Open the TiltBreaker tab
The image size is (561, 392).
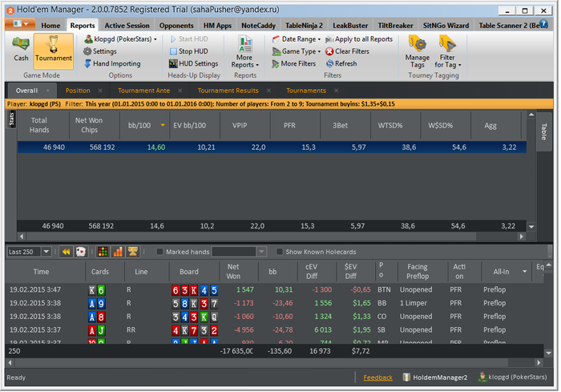[395, 26]
